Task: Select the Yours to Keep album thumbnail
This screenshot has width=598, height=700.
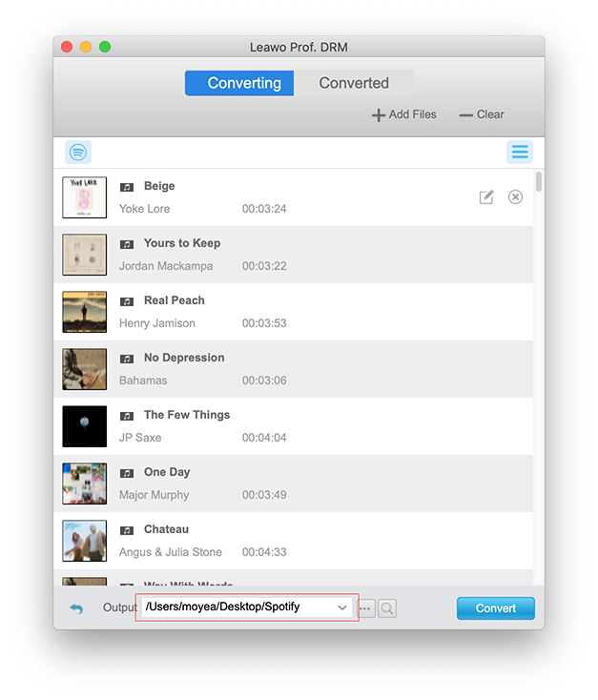Action: pos(84,255)
